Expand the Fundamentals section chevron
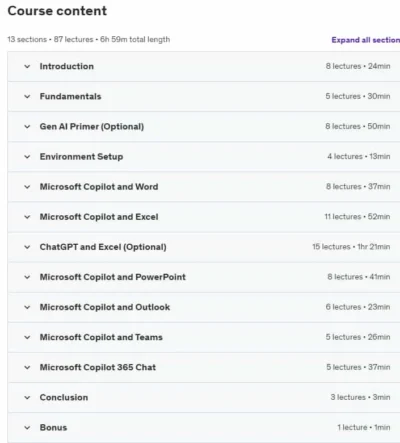Screen dimensions: 400x443 click(x=27, y=97)
